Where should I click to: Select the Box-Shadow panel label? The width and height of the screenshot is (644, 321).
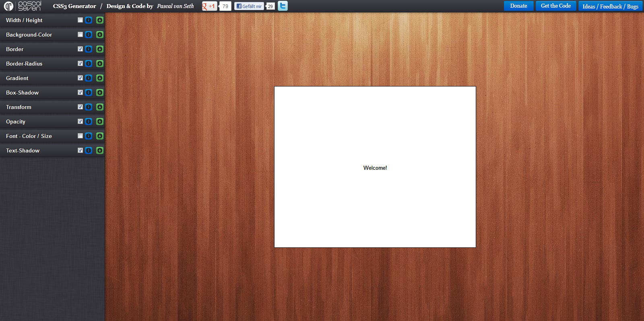point(23,93)
